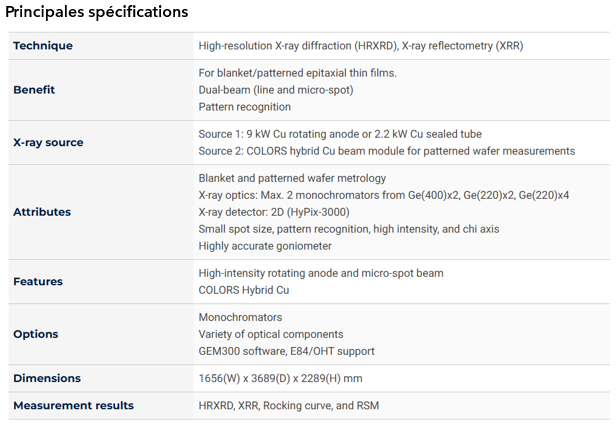Select the "X-ray source" row label

(x=48, y=143)
